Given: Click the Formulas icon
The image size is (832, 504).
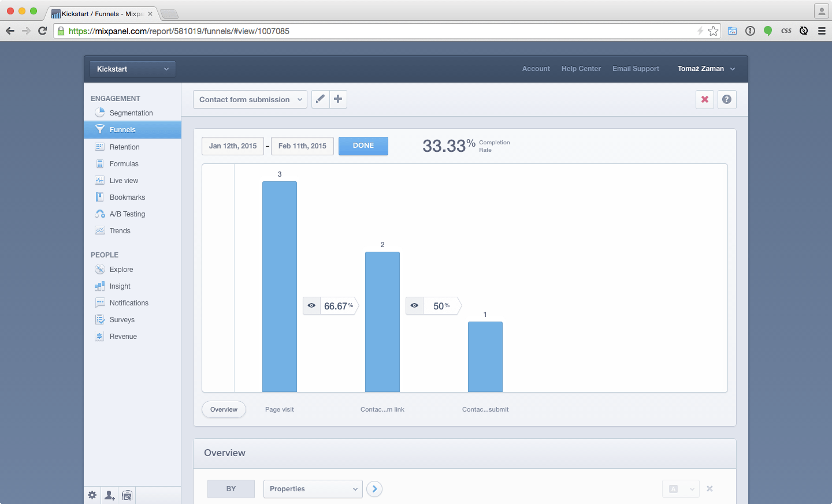Looking at the screenshot, I should click(99, 163).
